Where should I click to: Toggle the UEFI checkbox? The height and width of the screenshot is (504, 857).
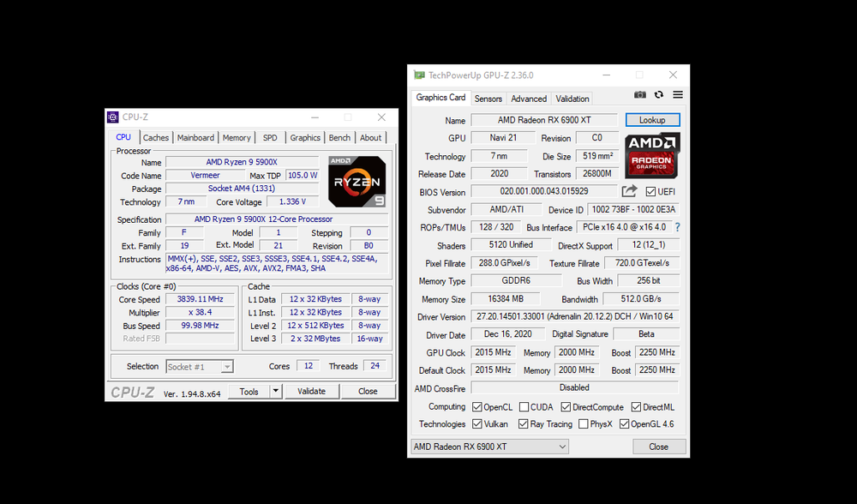point(650,192)
